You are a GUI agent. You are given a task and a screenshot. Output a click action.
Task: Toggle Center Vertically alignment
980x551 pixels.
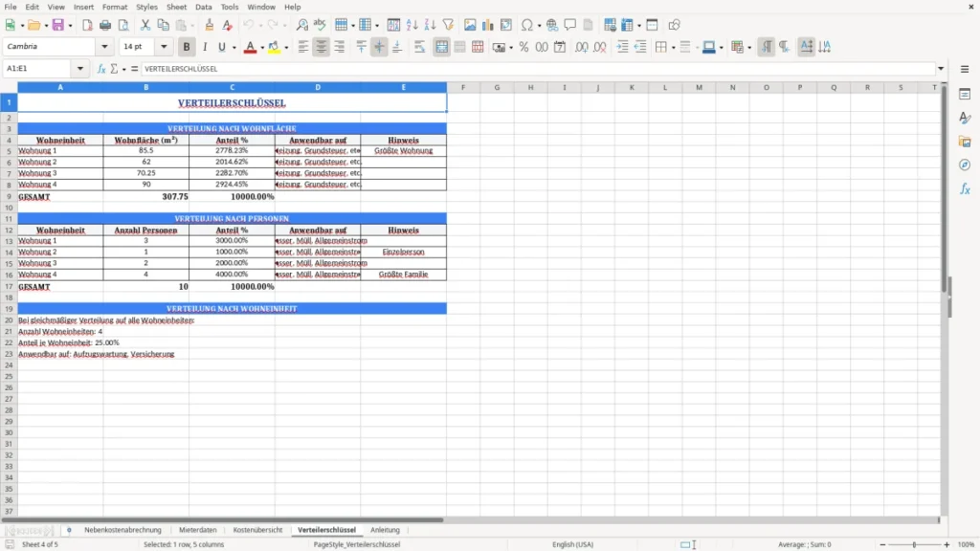pos(379,47)
